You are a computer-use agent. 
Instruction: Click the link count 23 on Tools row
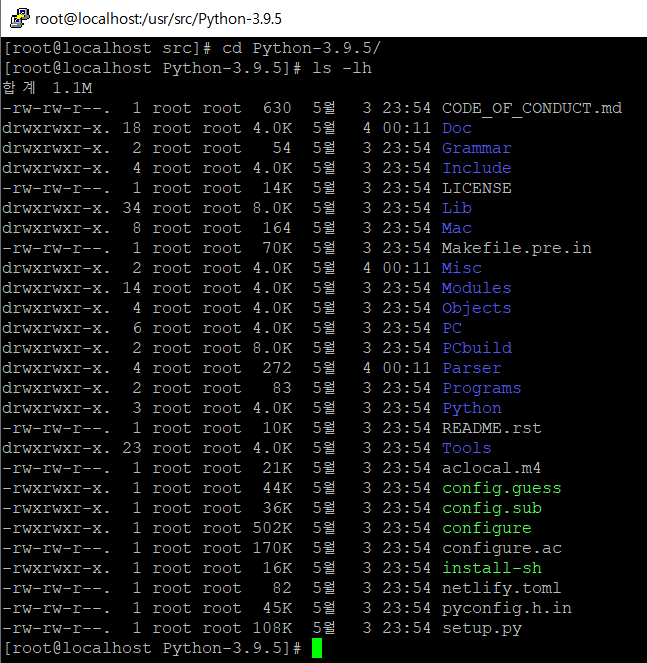tap(132, 448)
